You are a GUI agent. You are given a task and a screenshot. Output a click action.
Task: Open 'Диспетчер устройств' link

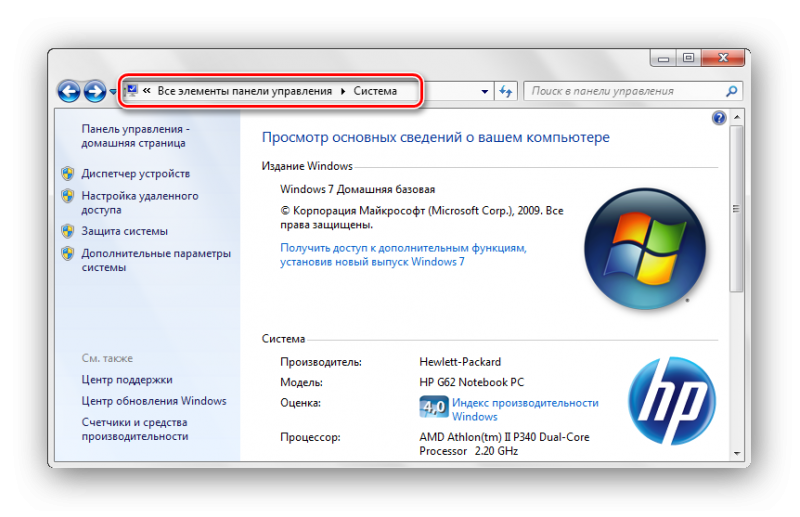click(x=136, y=174)
